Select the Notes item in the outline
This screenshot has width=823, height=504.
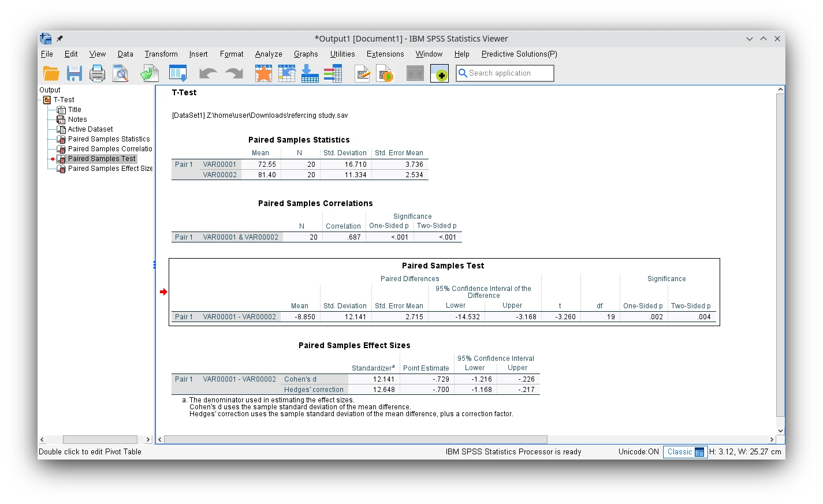tap(77, 120)
